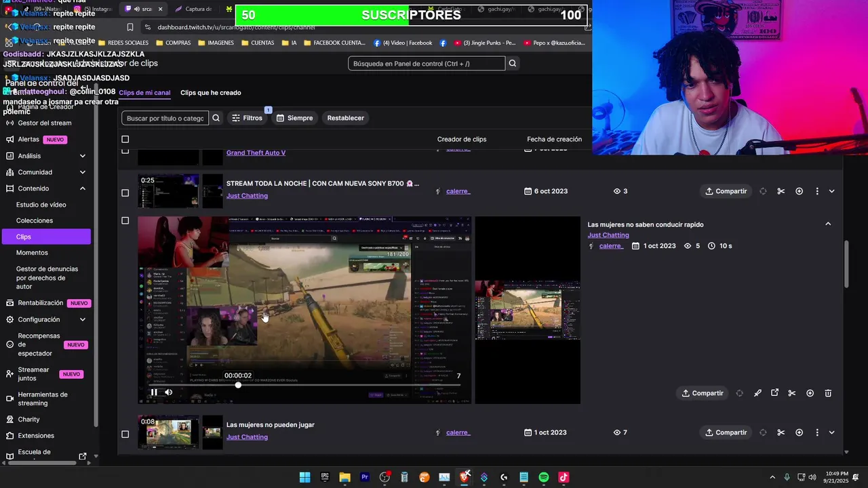
Task: Click scissors edit icon on 6 oct clip
Action: pyautogui.click(x=781, y=191)
